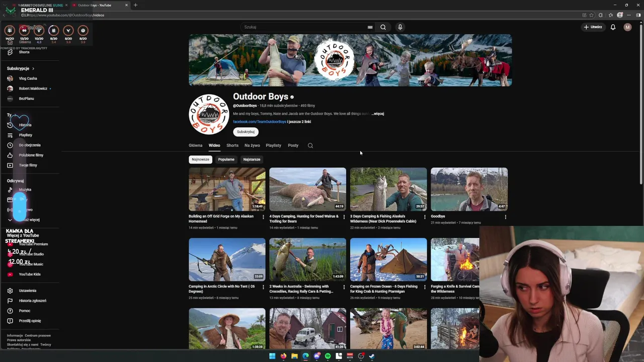Viewport: 644px width, 362px height.
Task: Open Pomoc help in sidebar
Action: click(x=19, y=311)
